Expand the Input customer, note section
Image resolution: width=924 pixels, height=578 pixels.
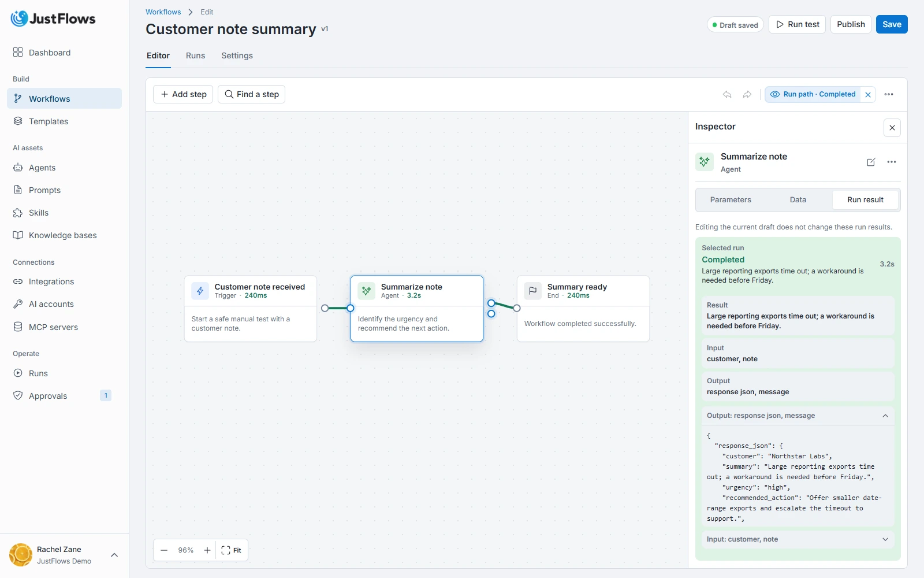798,539
